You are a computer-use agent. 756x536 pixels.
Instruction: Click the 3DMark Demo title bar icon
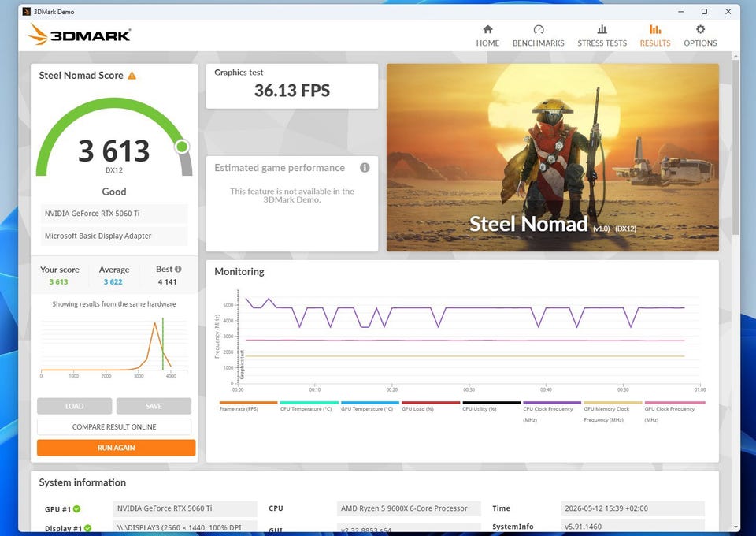(x=27, y=12)
